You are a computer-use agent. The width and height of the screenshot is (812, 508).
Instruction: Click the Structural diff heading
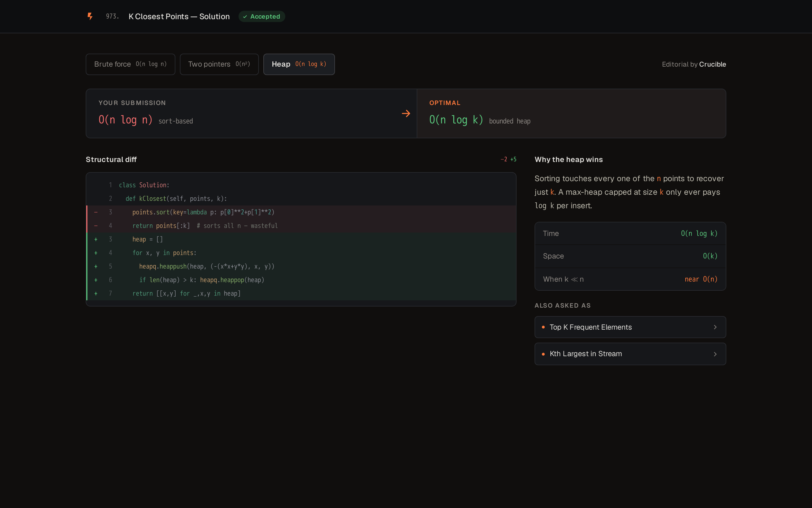point(111,159)
